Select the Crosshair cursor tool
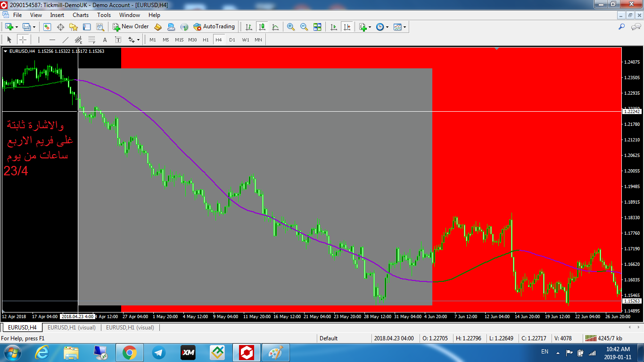Viewport: 644px width, 362px height. [x=23, y=40]
